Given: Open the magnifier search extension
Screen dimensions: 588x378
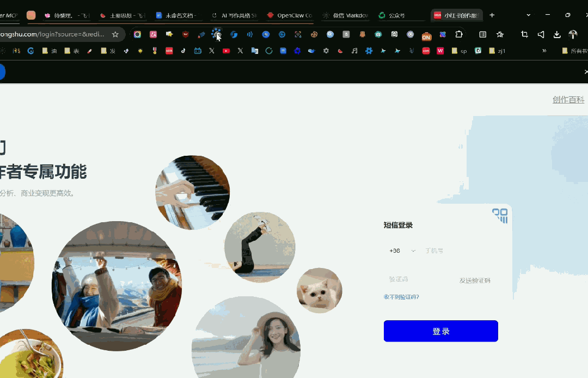Looking at the screenshot, I should pyautogui.click(x=330, y=34).
